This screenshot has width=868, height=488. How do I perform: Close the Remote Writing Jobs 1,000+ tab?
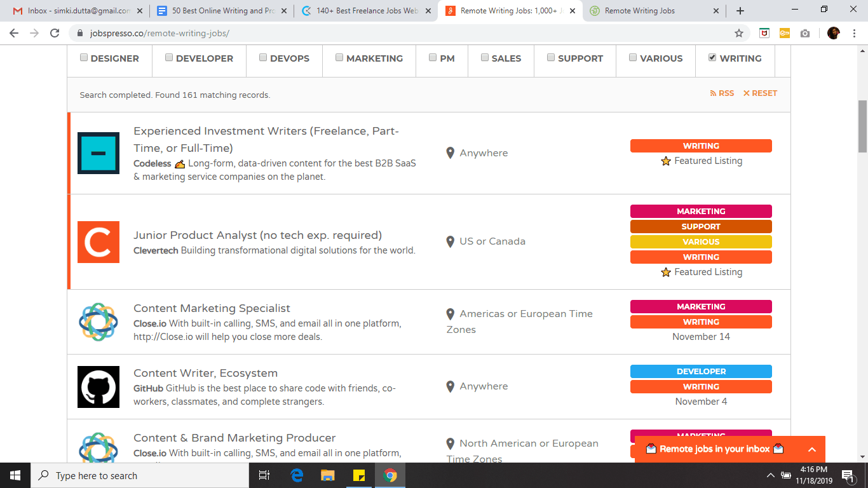tap(573, 11)
